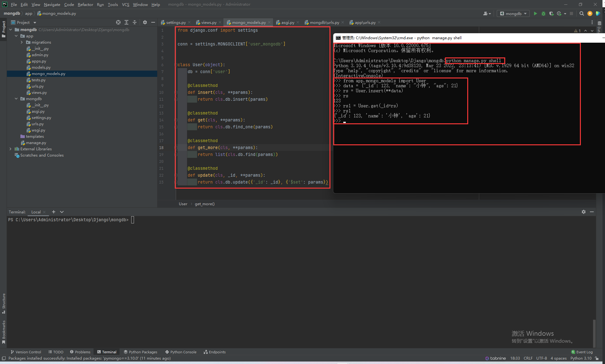Screen dimensions: 605x364
Task: Open Python Console tool window
Action: coord(181,352)
